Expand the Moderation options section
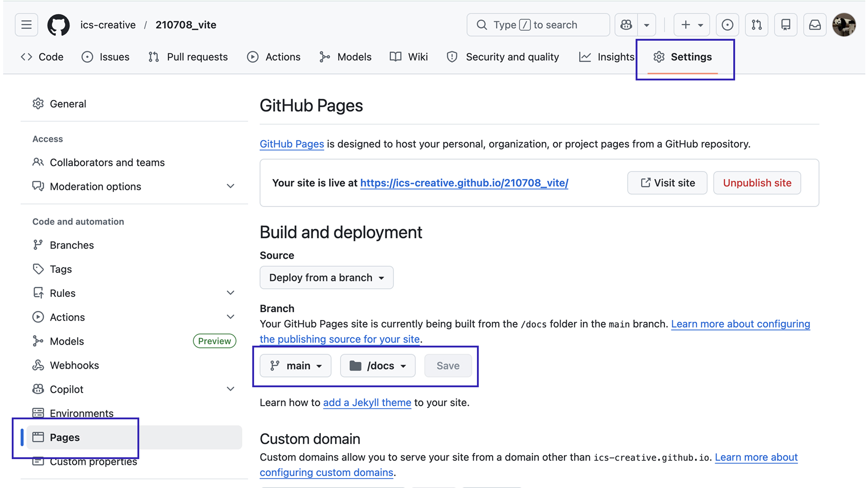This screenshot has height=488, width=868. pos(231,186)
